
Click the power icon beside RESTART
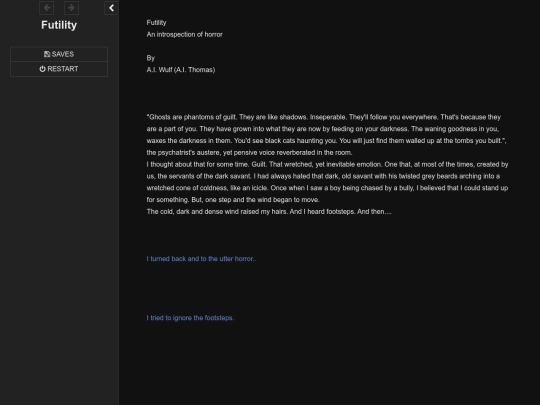pos(42,69)
